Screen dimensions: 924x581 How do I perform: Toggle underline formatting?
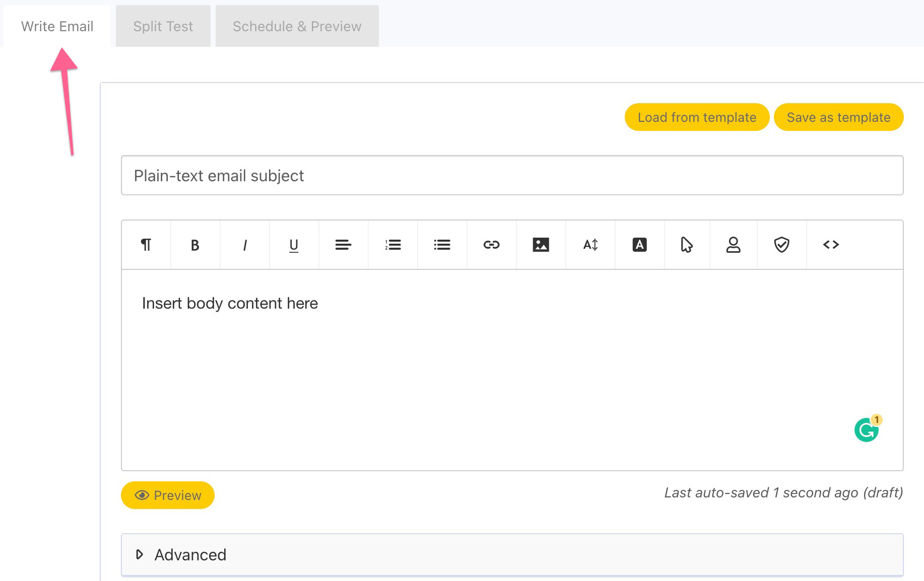pos(294,245)
